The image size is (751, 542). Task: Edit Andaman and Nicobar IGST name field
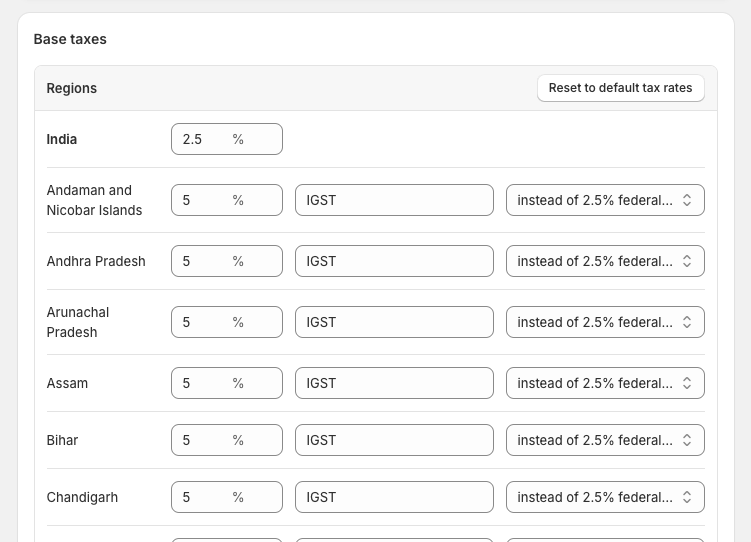394,200
